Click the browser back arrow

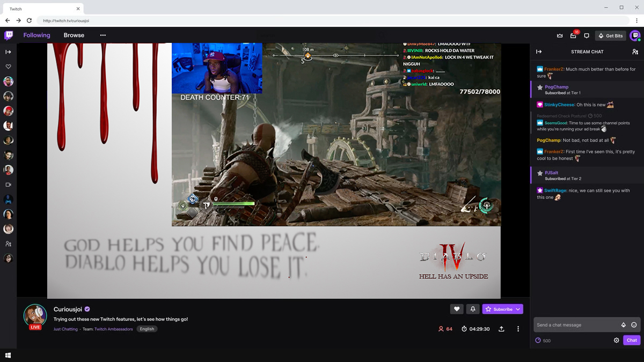(8, 20)
